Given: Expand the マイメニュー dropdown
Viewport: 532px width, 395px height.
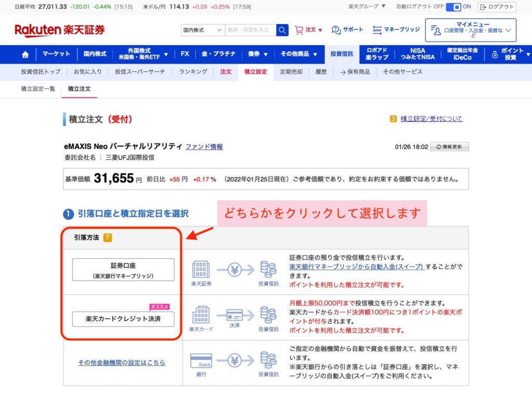Looking at the screenshot, I should pyautogui.click(x=471, y=30).
